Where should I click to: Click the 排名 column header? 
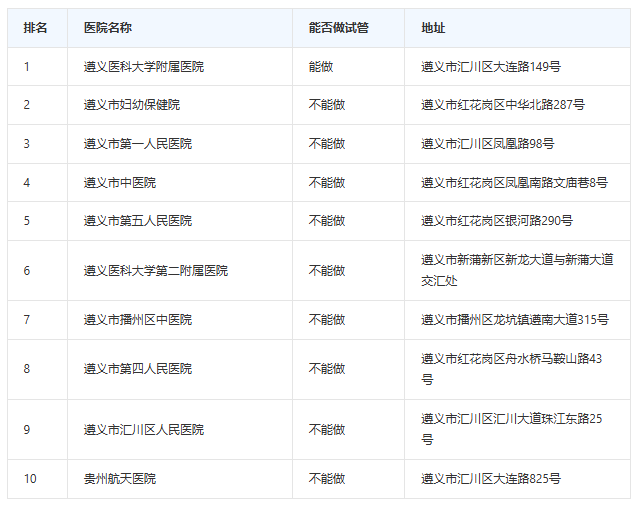[x=36, y=28]
